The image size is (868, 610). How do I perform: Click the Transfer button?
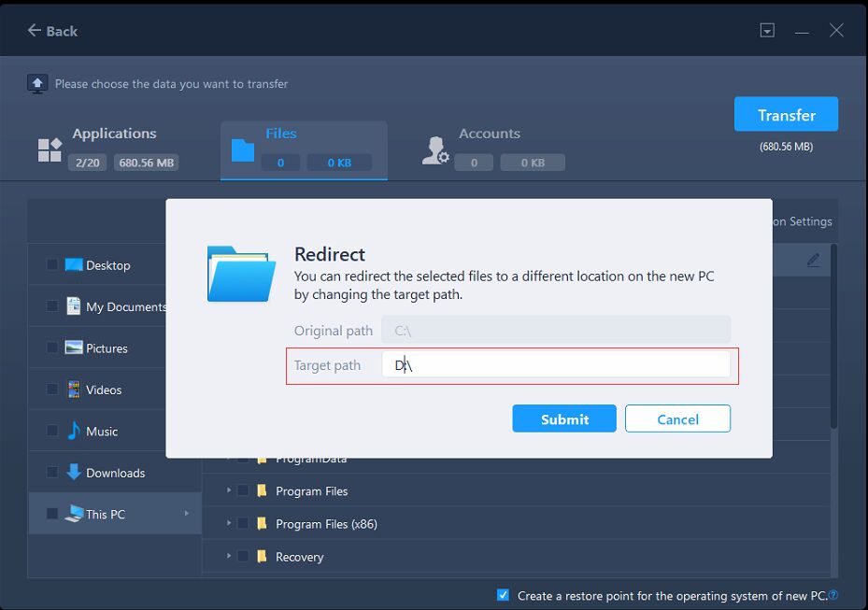(786, 115)
